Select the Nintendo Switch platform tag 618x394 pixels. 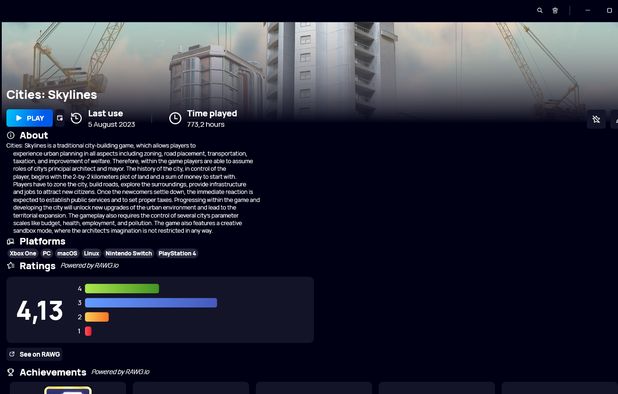point(128,253)
